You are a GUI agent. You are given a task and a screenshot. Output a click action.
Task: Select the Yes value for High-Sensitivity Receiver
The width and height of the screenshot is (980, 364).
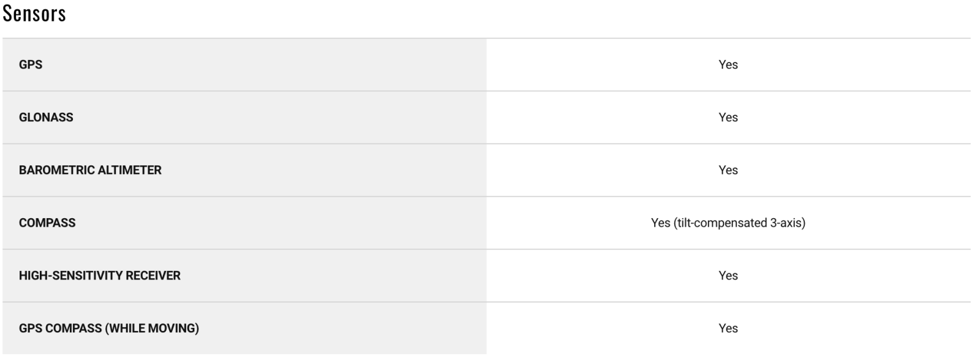[x=728, y=276]
